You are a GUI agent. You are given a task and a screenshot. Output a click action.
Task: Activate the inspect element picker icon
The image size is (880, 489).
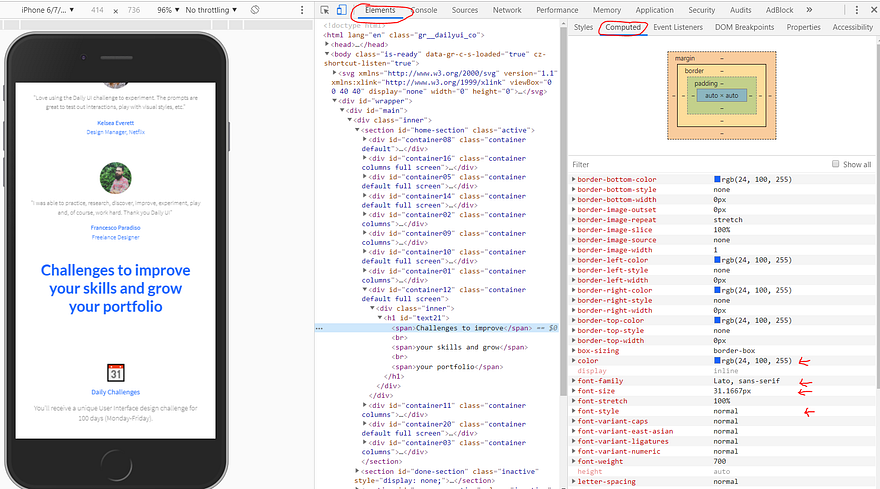point(325,10)
